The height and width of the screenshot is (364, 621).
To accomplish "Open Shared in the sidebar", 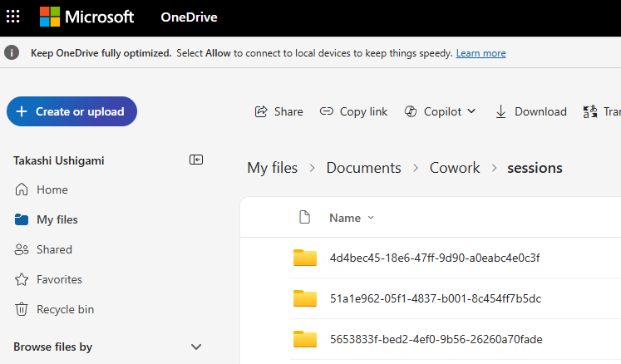I will click(x=54, y=249).
